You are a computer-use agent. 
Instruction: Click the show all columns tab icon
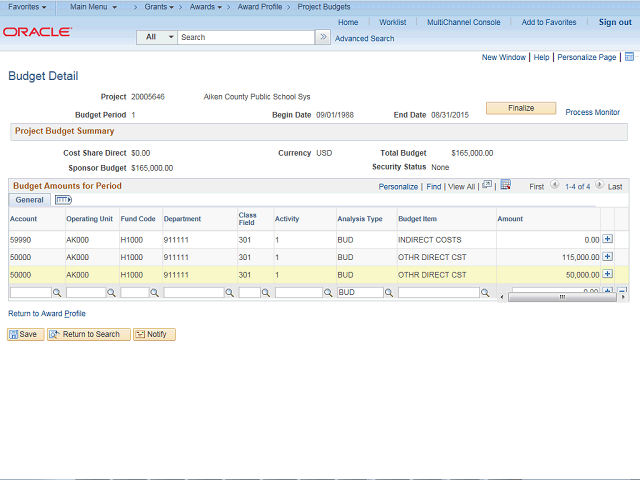(62, 200)
